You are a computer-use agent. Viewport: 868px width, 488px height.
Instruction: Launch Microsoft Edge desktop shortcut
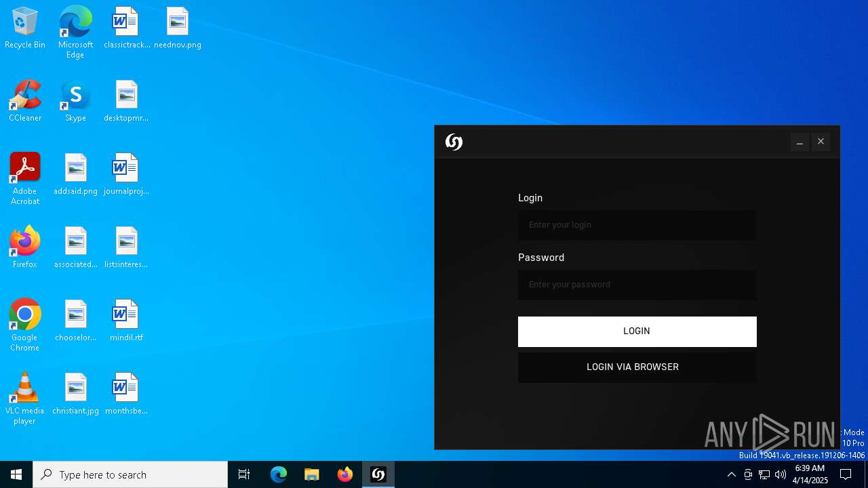(75, 33)
